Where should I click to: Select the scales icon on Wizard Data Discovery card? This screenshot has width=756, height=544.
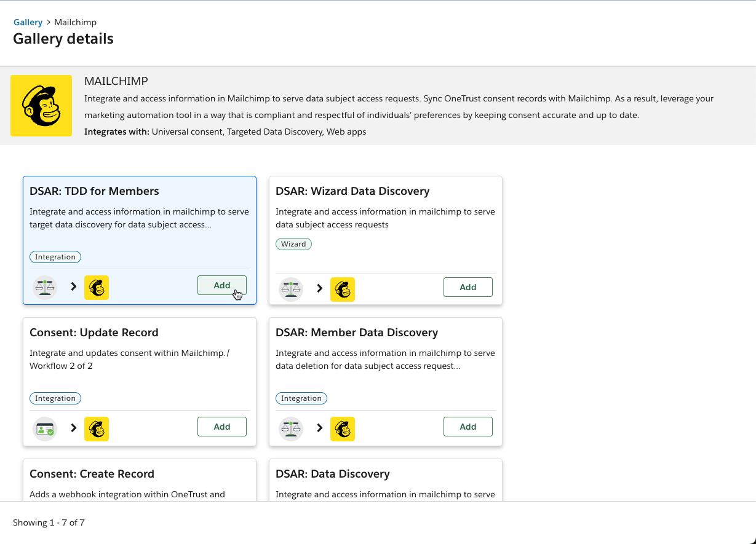point(290,289)
